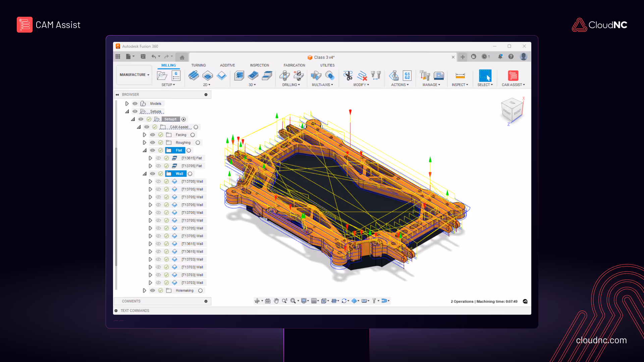The height and width of the screenshot is (362, 644).
Task: Click the browser panel vertical scrollbar
Action: [116, 207]
